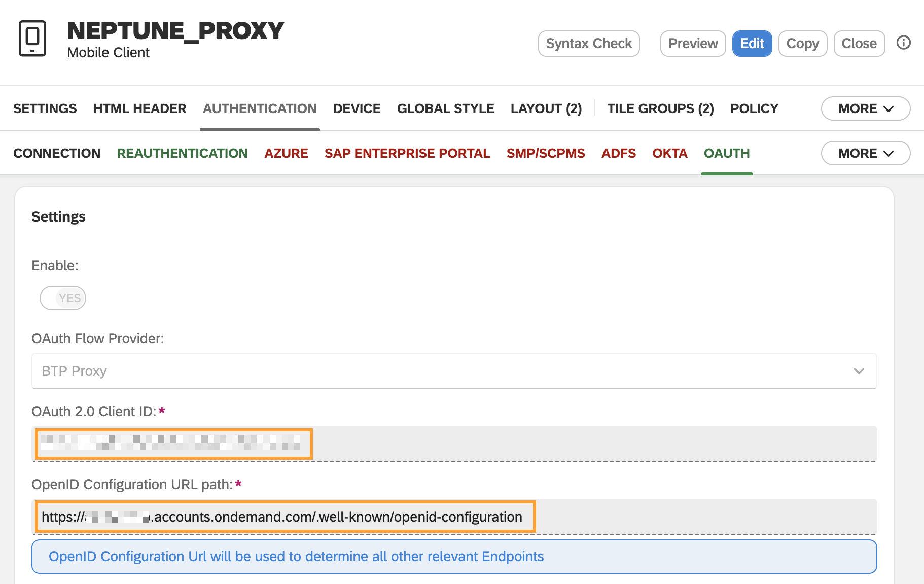Open the CONNECTION authentication section
The image size is (924, 584).
pos(57,153)
